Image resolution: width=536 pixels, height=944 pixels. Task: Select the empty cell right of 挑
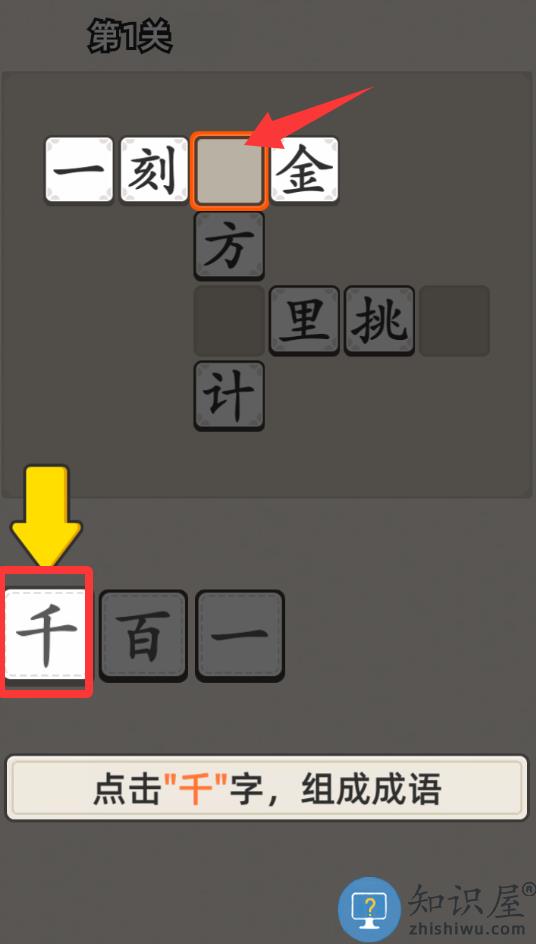coord(455,320)
